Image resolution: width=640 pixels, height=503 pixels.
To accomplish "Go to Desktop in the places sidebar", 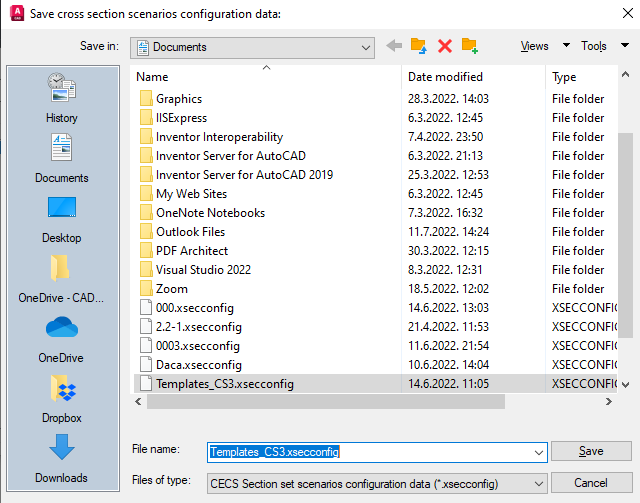I will [61, 218].
